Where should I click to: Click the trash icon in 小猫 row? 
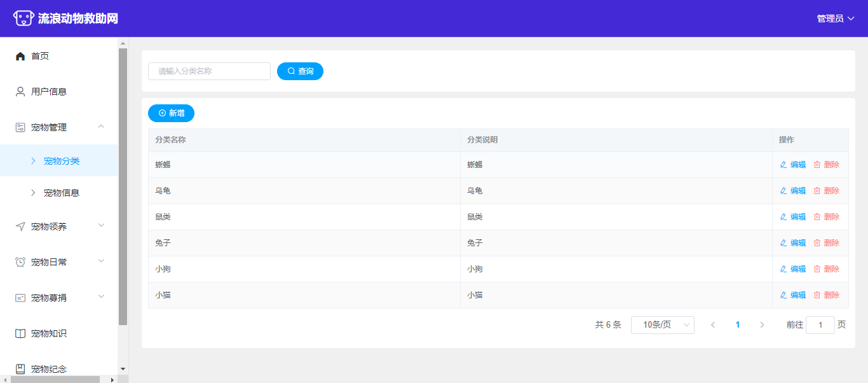817,295
